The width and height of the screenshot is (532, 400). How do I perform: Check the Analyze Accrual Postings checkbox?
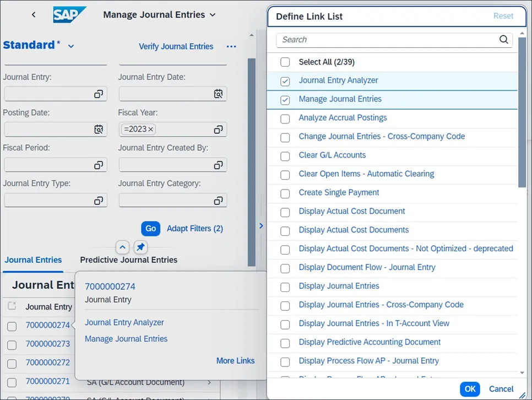coord(285,119)
